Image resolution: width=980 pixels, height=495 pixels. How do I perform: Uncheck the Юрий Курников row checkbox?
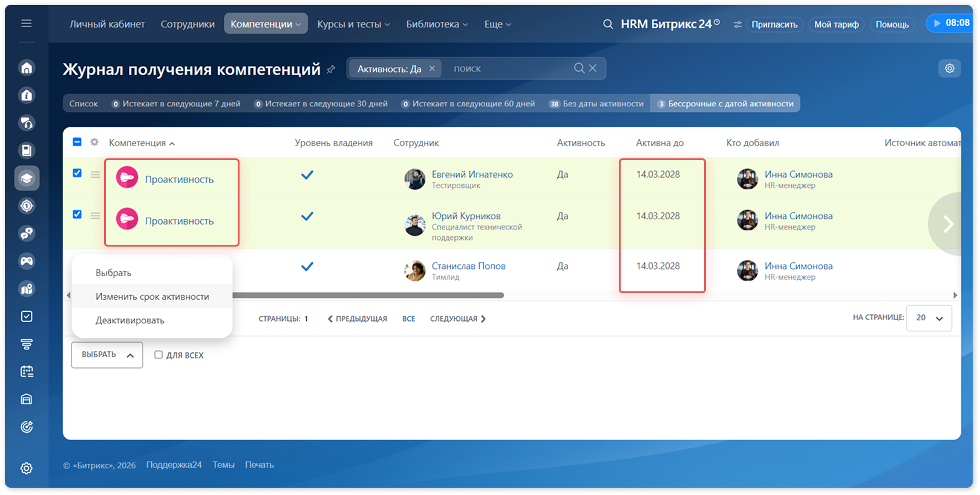click(x=77, y=214)
